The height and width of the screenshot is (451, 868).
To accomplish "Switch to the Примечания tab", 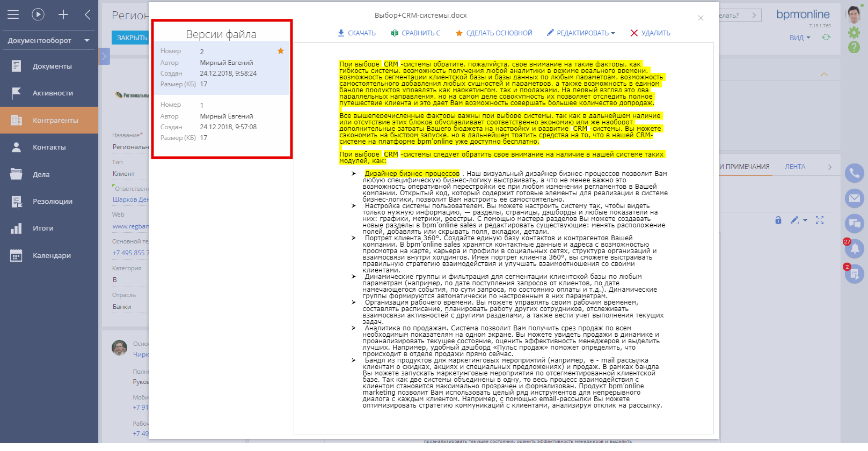I will (x=745, y=167).
